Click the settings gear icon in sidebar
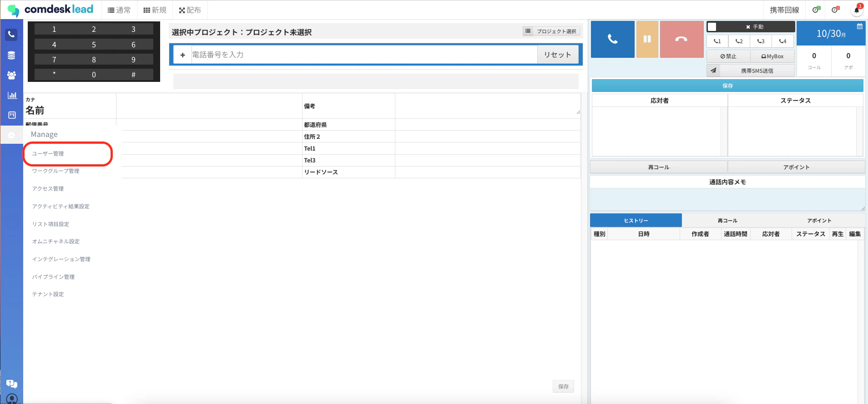 11,135
